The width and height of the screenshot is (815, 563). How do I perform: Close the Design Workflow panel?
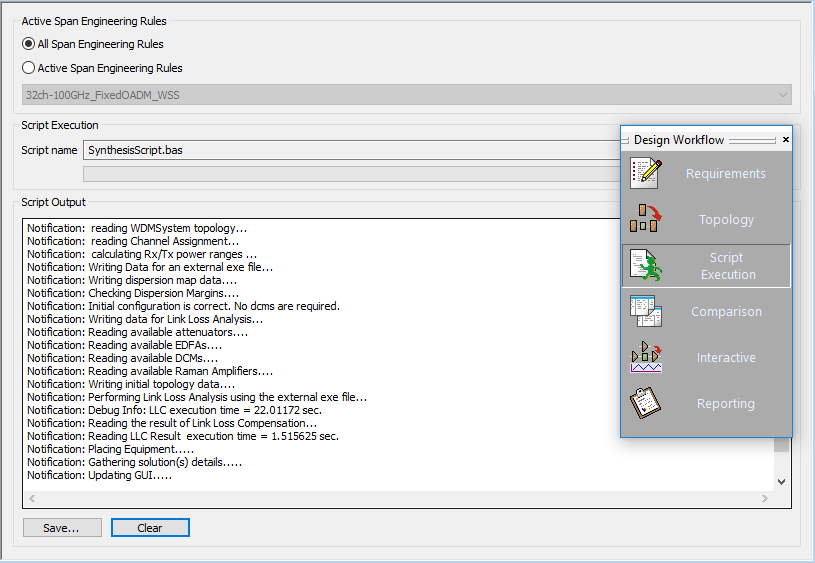(785, 139)
